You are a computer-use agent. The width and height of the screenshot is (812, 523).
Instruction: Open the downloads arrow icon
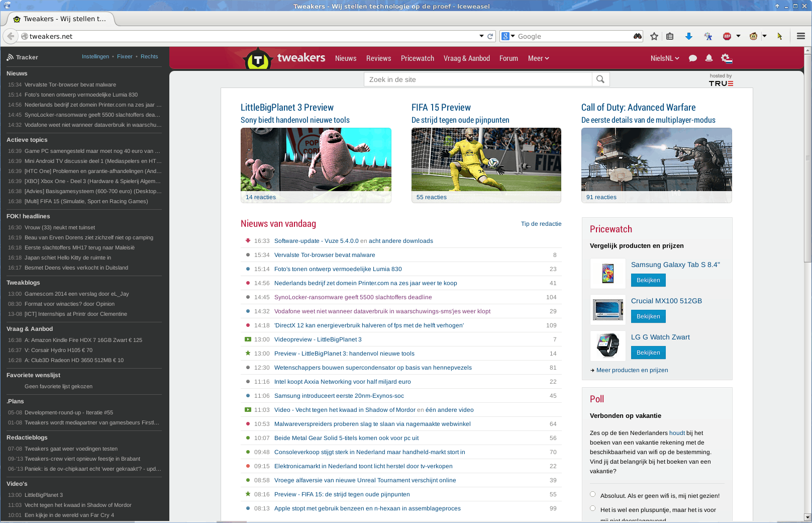point(689,36)
